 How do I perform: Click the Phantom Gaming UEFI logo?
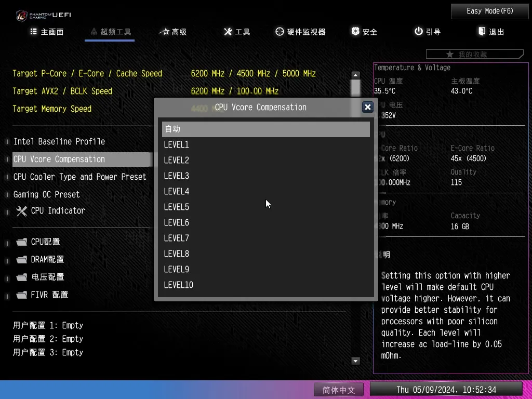(x=44, y=15)
